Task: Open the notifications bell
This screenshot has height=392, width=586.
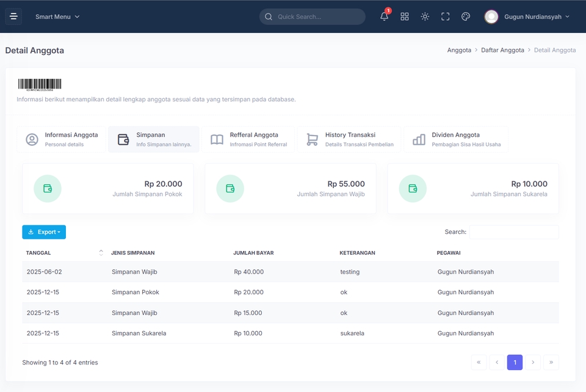Action: pyautogui.click(x=384, y=16)
